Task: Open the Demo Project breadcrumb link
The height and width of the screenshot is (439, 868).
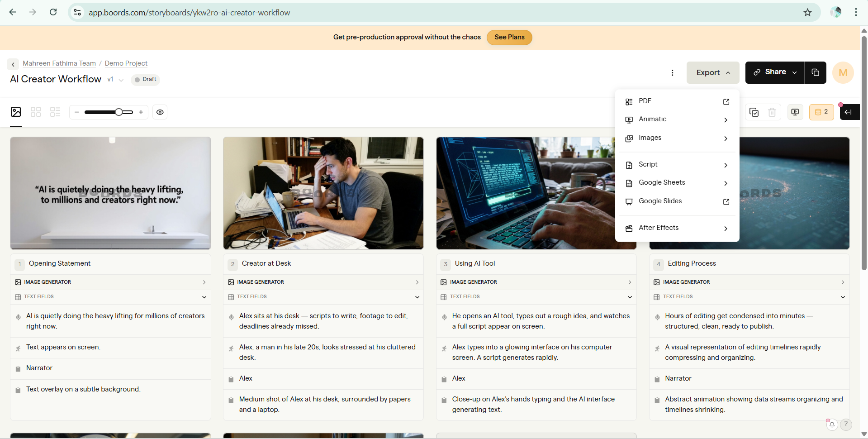Action: tap(126, 63)
